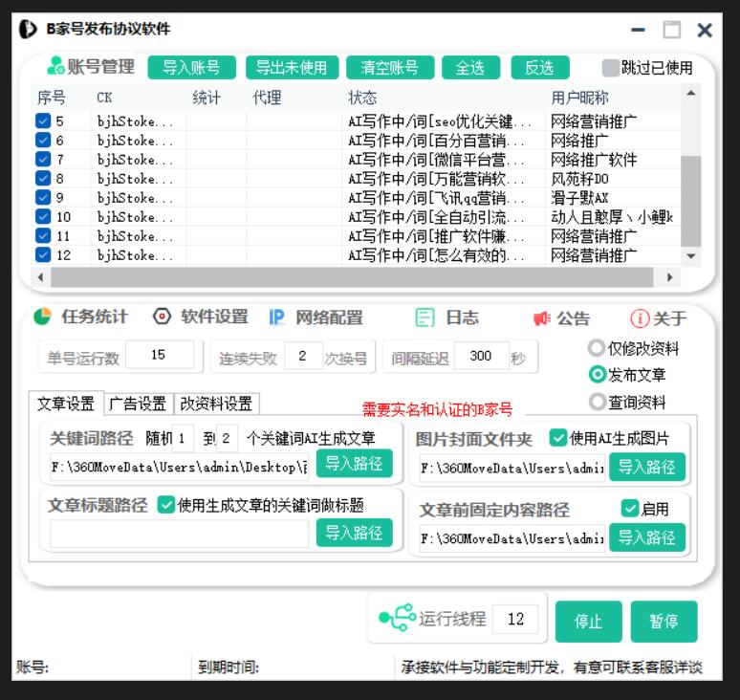Uncheck the row 9 account checkbox
This screenshot has width=740, height=700.
[x=43, y=198]
